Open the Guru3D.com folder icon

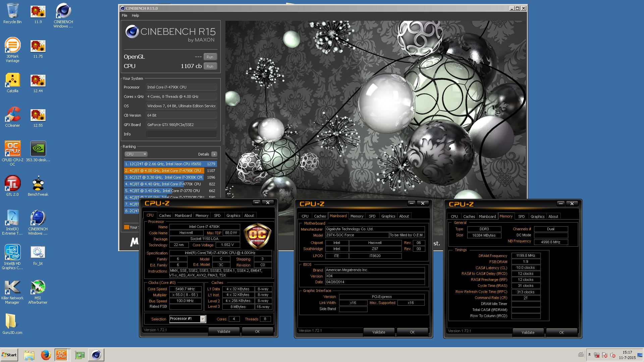click(12, 324)
